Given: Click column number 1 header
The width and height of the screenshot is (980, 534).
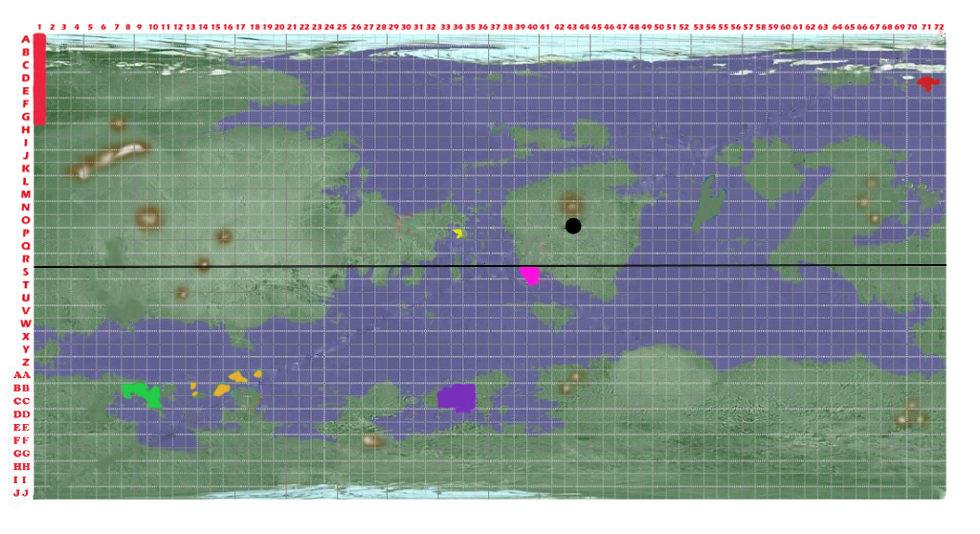Looking at the screenshot, I should pos(38,27).
